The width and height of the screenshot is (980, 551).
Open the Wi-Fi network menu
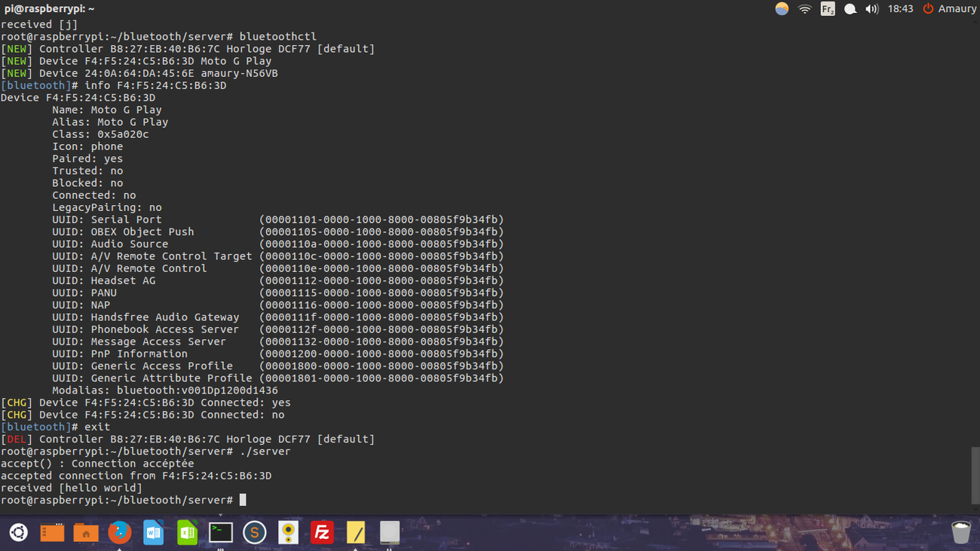pyautogui.click(x=804, y=9)
